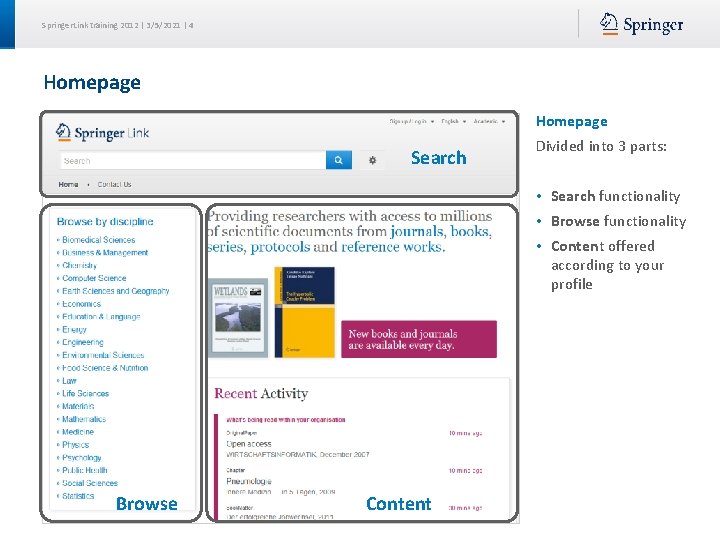This screenshot has width=720, height=540.
Task: Open the 'Open access' recent activity item
Action: pos(248,444)
